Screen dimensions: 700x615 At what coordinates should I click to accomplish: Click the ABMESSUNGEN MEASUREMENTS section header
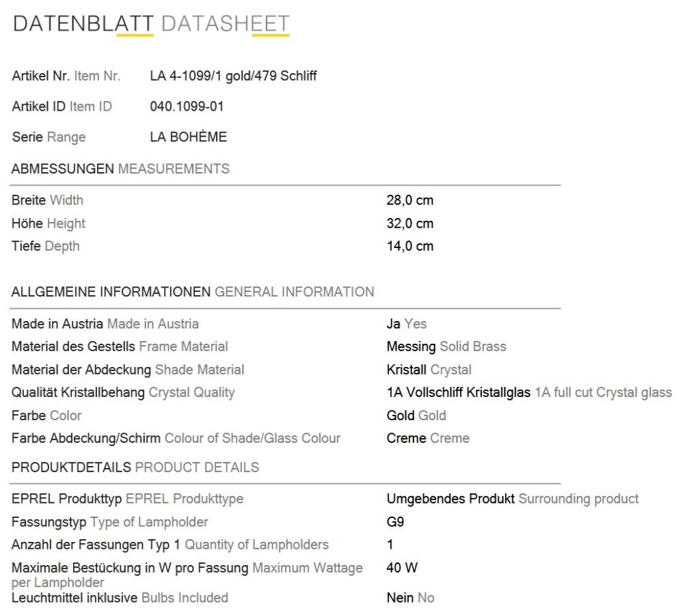pos(120,169)
